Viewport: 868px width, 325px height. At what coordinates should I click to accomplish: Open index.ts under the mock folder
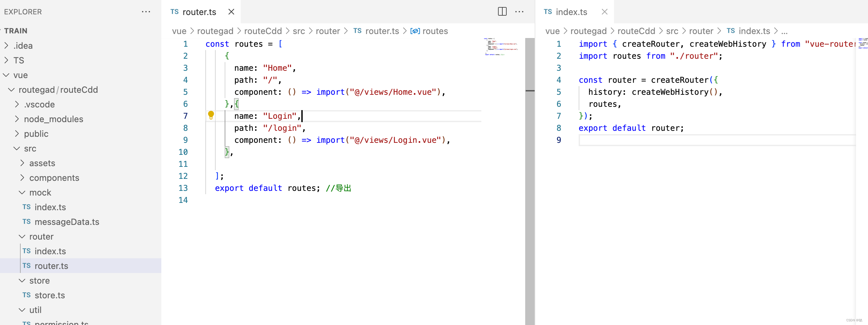81,207
